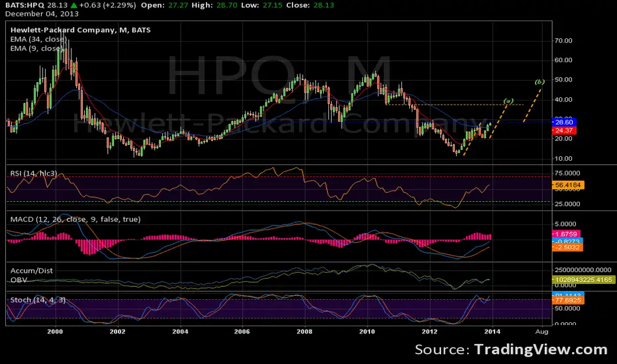Screen dimensions: 617x364
Task: Select the MACD (12, 26, close, 9, false, true) label
Action: point(75,219)
